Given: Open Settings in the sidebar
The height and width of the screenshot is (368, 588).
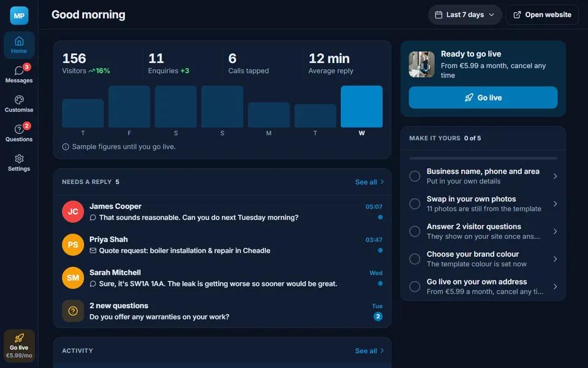Looking at the screenshot, I should tap(19, 163).
